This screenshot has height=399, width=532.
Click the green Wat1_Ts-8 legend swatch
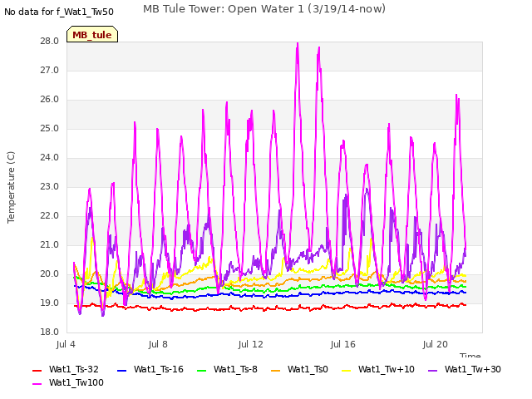coord(201,371)
